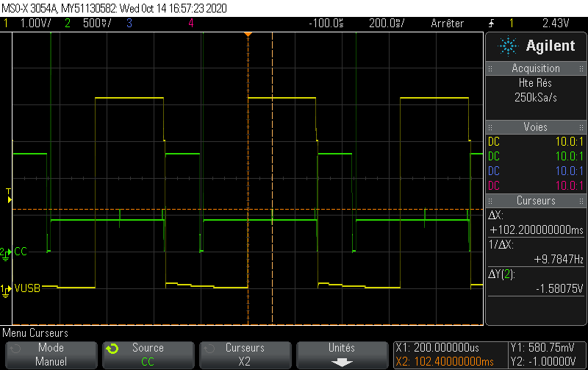Click the green DC 10.0:1 channel row
588x370 pixels.
(x=536, y=156)
